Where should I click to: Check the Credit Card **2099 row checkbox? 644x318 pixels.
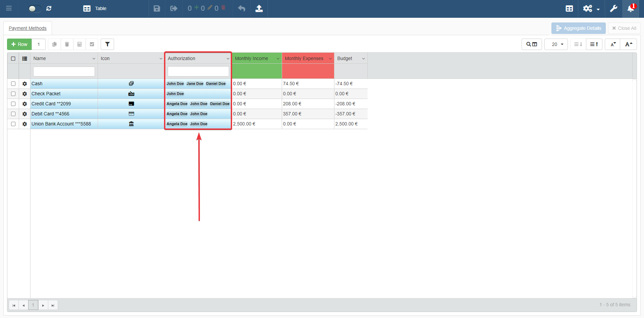[13, 104]
